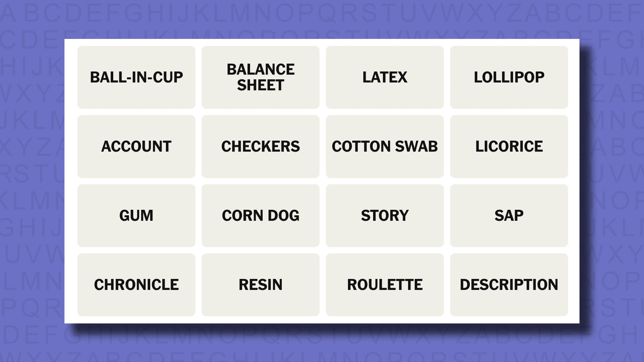
Task: Click the GUM tile
Action: 136,215
